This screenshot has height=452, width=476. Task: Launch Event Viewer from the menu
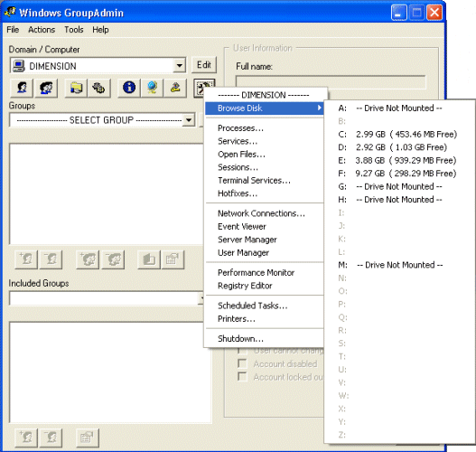265,227
